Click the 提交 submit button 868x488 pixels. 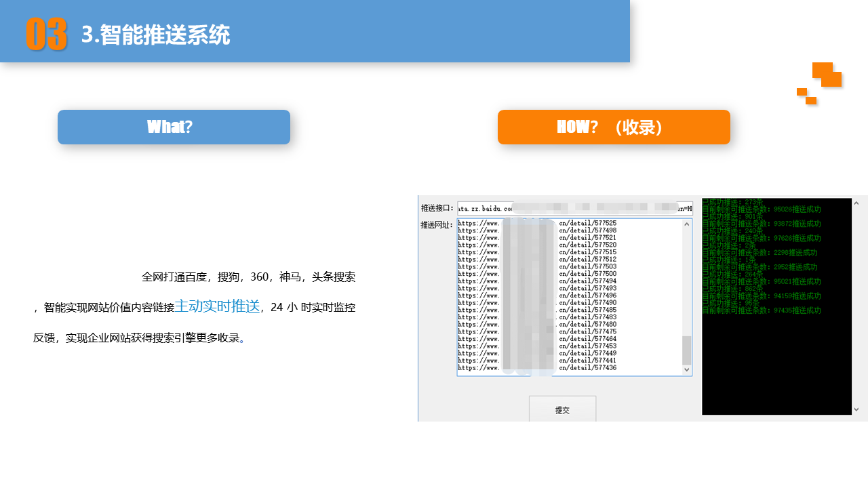[562, 409]
